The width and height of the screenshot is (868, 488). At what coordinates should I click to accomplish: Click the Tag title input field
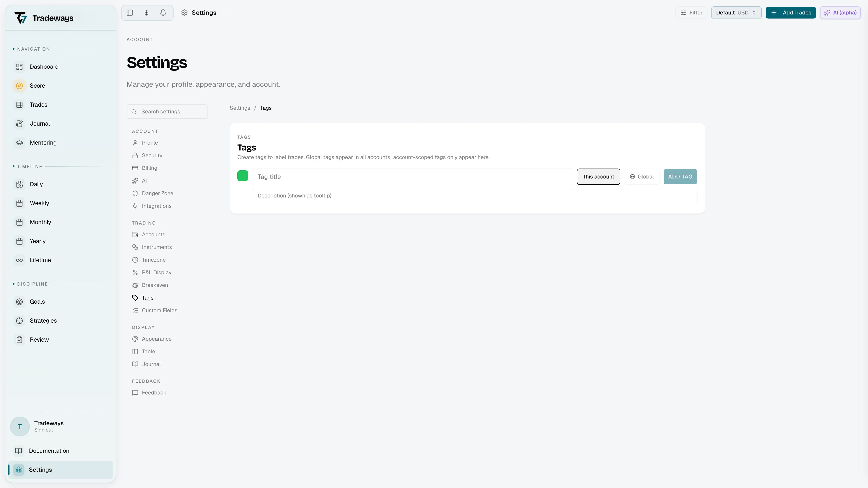[413, 177]
